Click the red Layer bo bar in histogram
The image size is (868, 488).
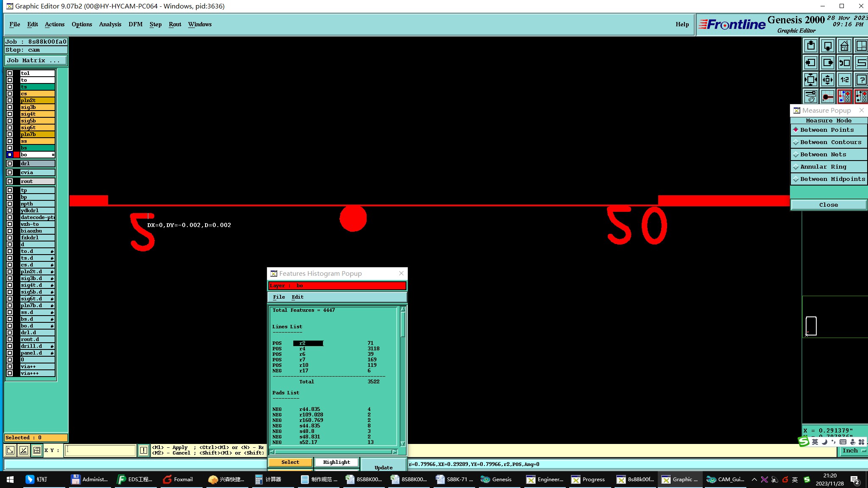[337, 286]
